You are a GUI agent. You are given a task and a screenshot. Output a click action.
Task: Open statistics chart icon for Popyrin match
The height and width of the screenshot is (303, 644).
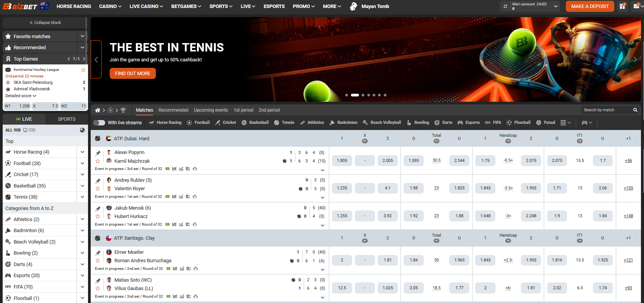coord(174,168)
